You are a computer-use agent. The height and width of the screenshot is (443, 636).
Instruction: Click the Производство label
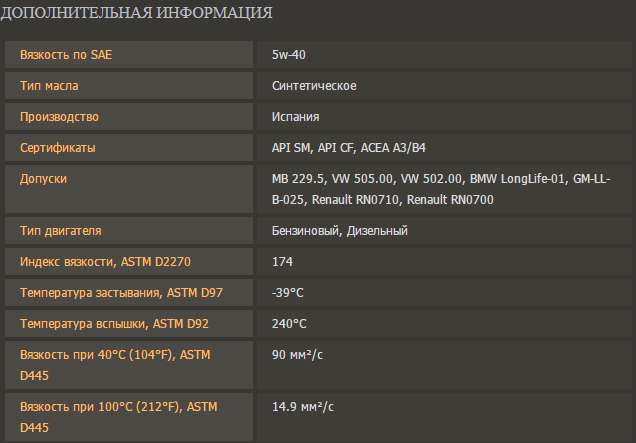coord(59,117)
